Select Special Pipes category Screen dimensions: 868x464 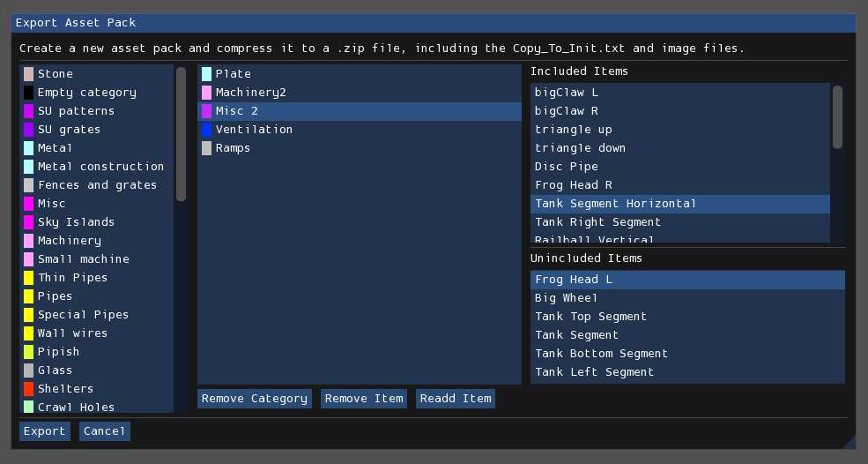pyautogui.click(x=97, y=315)
